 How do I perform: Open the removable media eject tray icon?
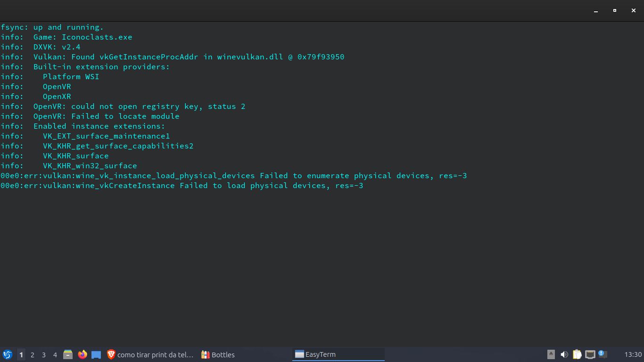(x=551, y=354)
